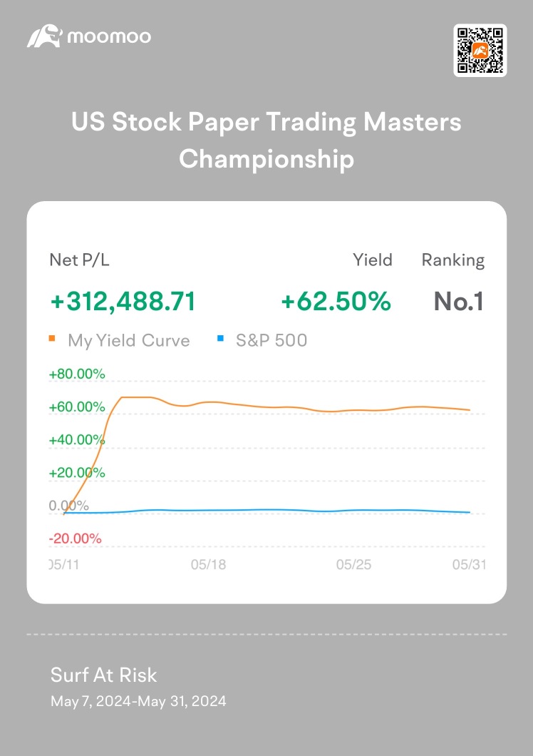Click the Ranking column label
Screen dimensions: 533x756
click(453, 260)
